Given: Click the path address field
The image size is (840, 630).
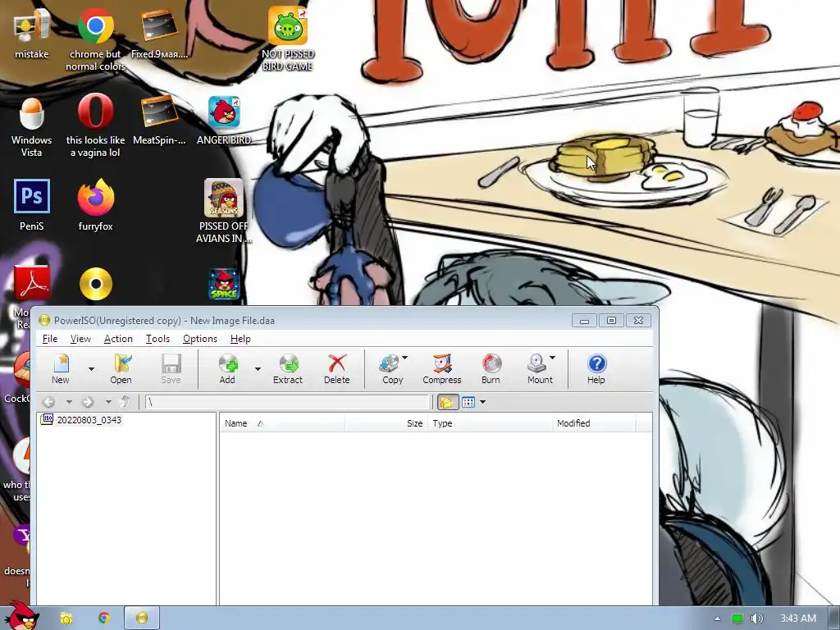Looking at the screenshot, I should coord(288,402).
